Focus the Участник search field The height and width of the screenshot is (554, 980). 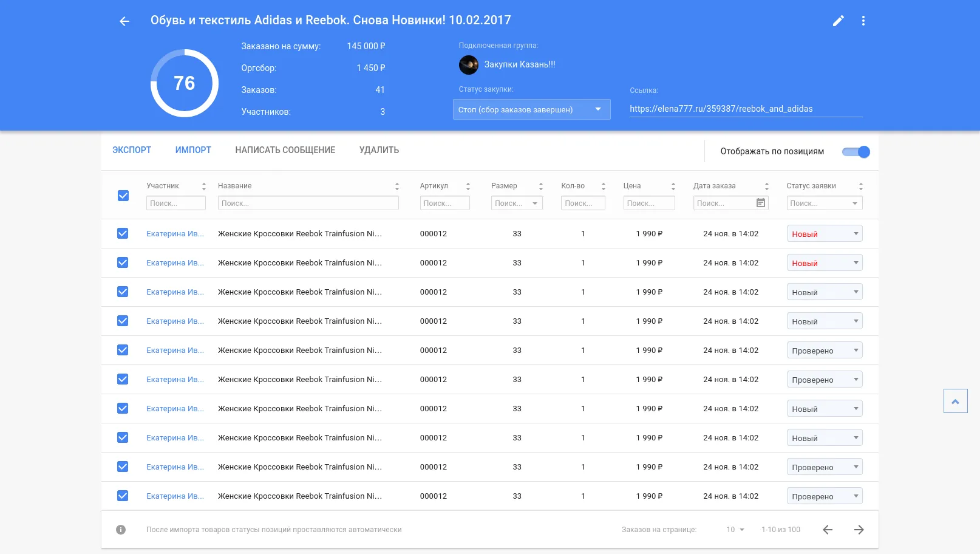tap(176, 203)
